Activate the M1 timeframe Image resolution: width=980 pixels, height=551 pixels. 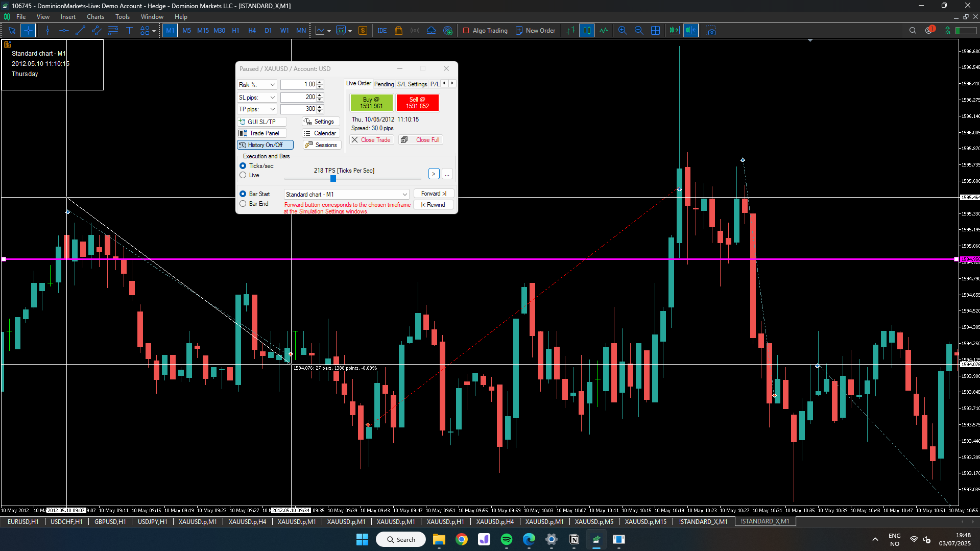pos(170,31)
